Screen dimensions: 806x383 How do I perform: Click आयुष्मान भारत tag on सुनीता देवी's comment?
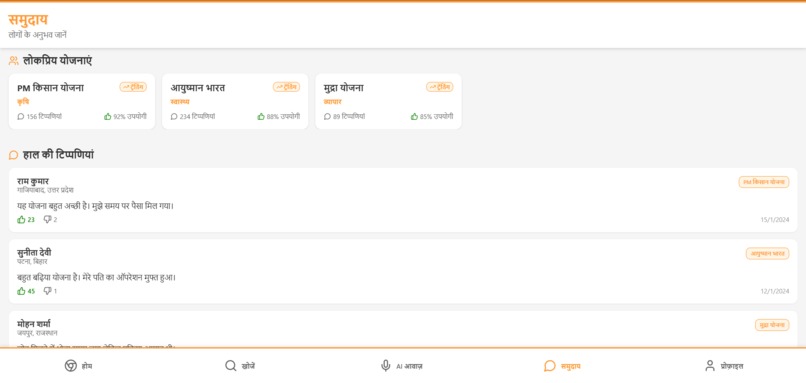[x=767, y=253]
